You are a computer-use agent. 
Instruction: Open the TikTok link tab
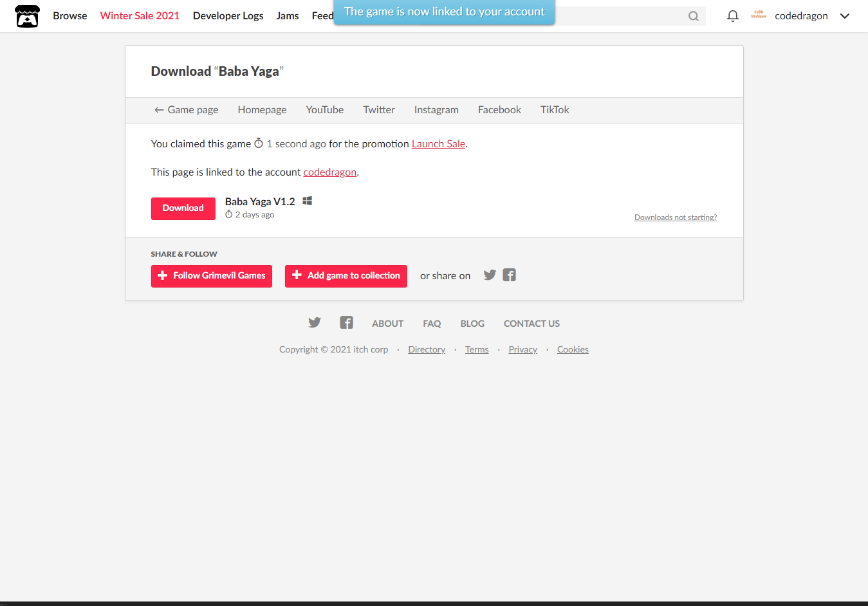point(555,110)
